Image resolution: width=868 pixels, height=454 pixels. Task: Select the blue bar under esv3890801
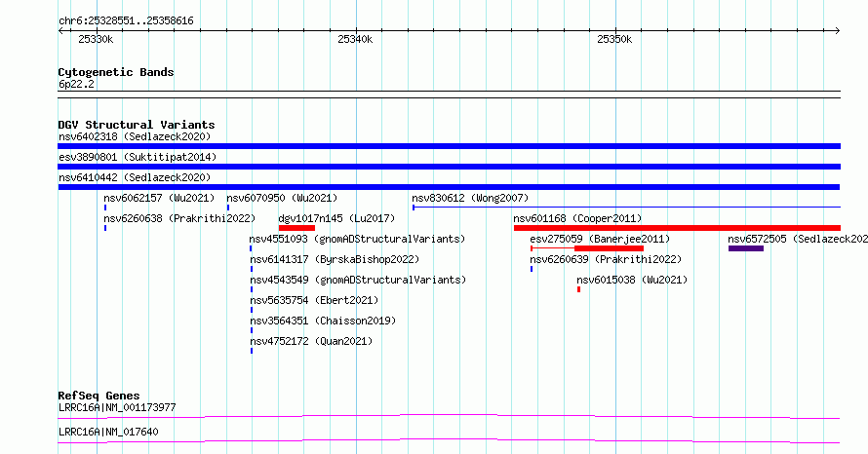tap(449, 167)
